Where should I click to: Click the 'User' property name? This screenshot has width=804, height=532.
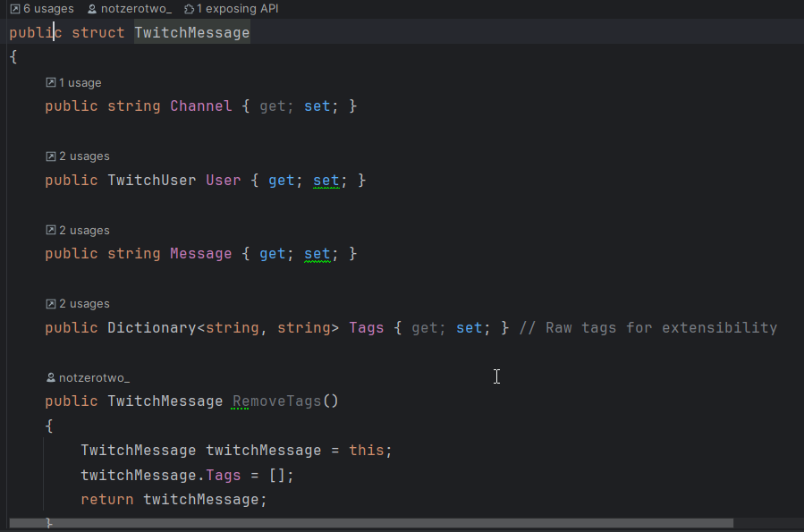(x=223, y=181)
